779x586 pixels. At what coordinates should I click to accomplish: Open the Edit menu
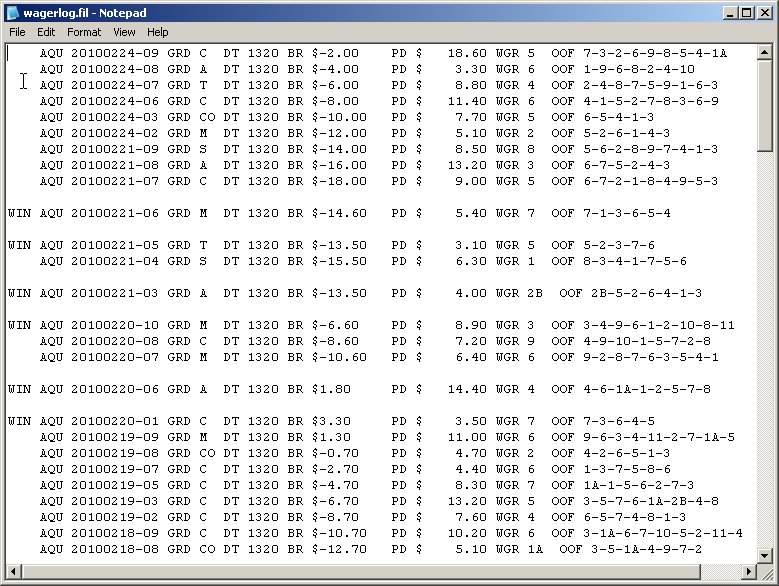[46, 32]
